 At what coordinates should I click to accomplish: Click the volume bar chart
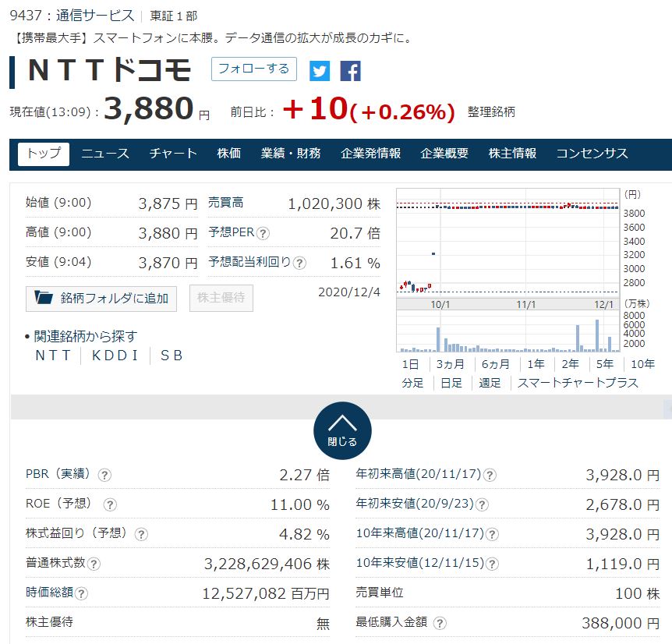point(508,331)
